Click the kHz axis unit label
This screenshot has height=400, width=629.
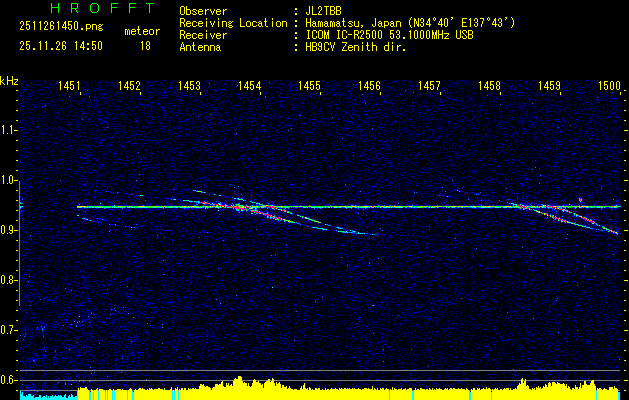tap(9, 80)
